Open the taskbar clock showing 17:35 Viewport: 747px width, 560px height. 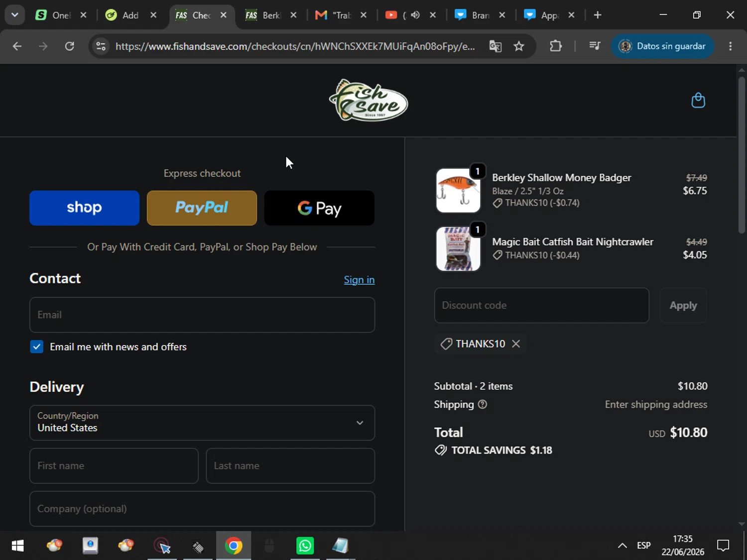coord(683,546)
